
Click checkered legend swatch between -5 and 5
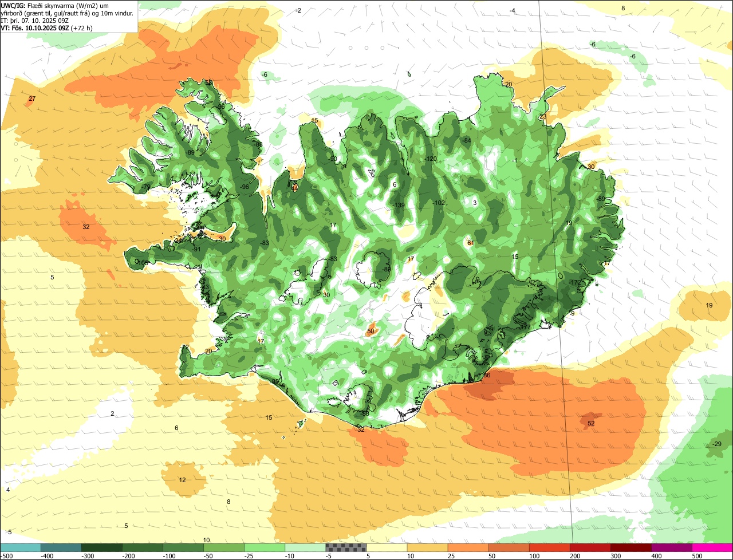(346, 548)
